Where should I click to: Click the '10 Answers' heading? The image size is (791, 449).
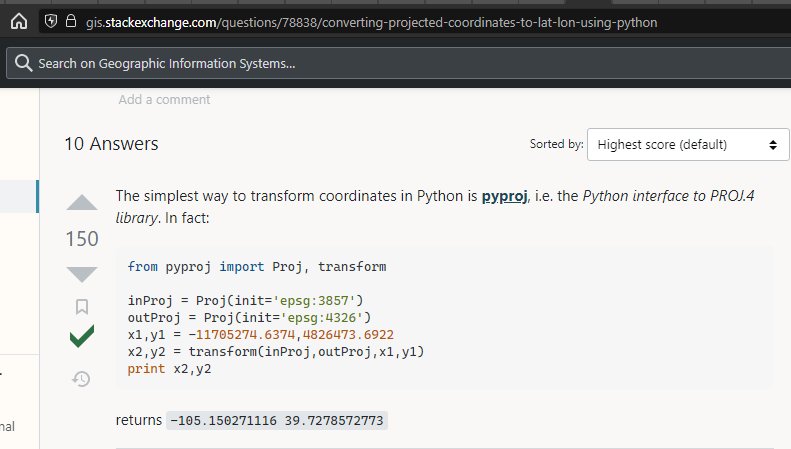(111, 144)
